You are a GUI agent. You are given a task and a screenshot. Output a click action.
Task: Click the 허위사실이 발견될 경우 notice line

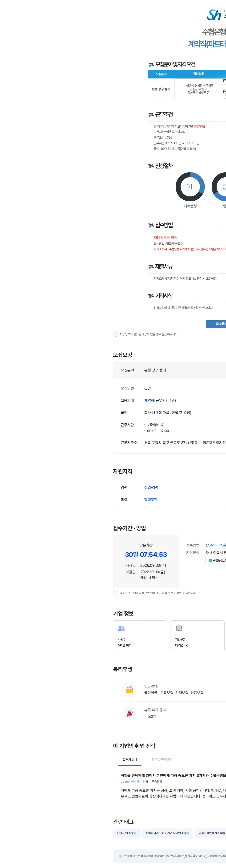[183, 308]
